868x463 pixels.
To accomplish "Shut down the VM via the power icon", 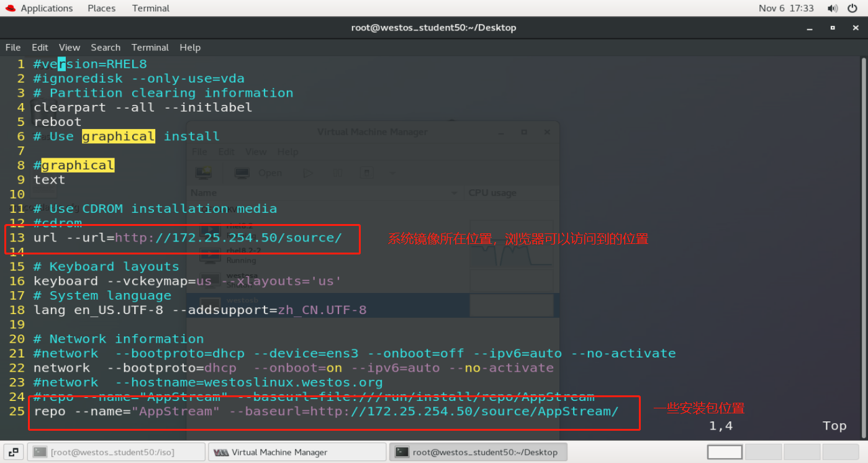I will click(367, 173).
